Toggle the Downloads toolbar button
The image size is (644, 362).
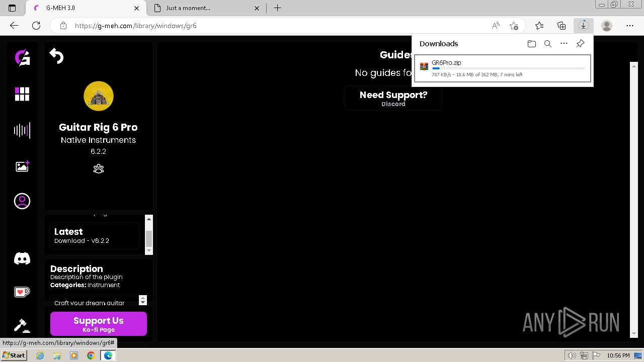584,26
